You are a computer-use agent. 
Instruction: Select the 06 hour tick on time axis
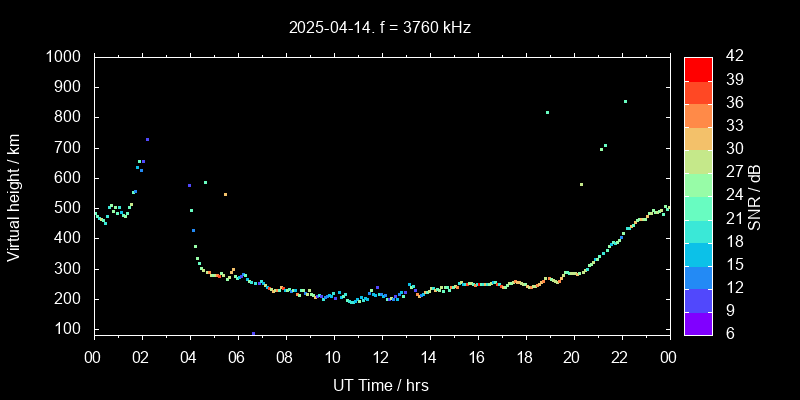(237, 357)
